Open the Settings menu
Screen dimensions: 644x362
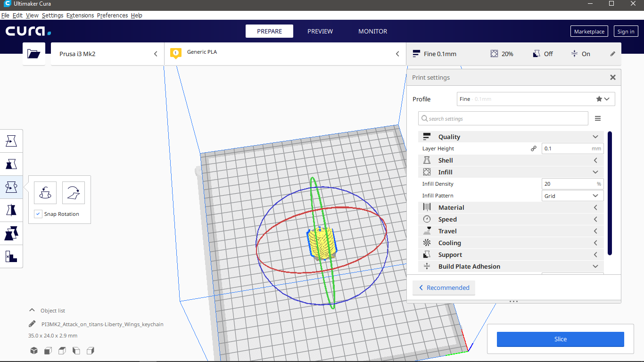52,15
